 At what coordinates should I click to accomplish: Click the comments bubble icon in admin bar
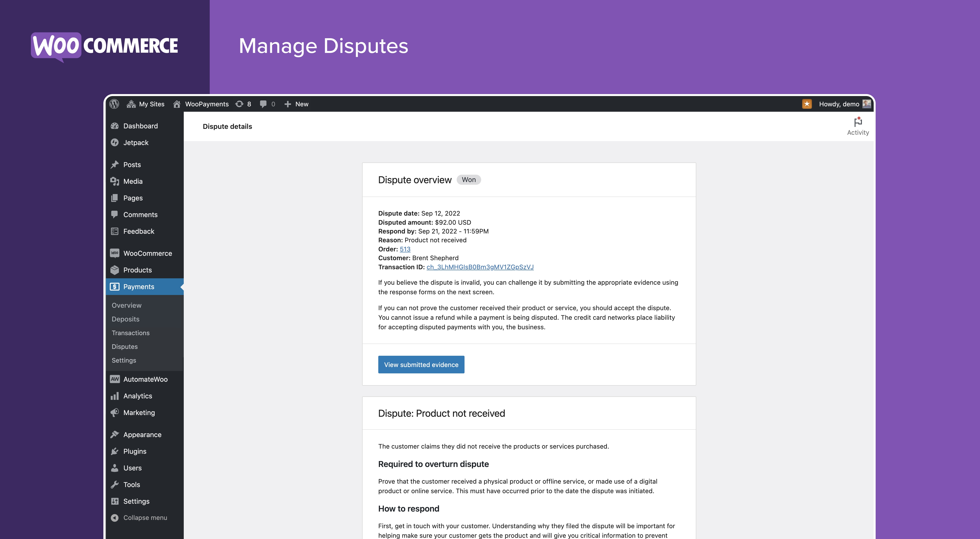coord(267,104)
